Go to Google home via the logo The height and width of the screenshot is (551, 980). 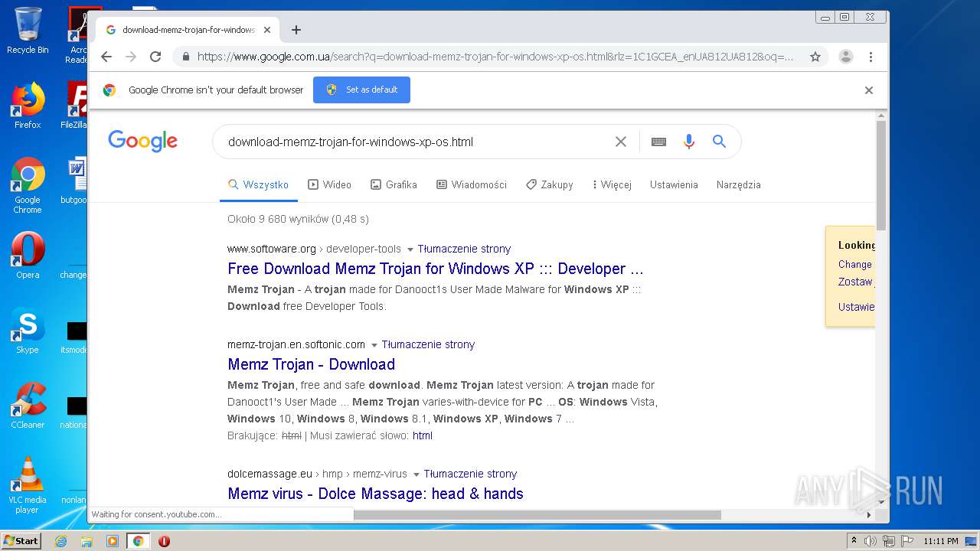point(142,141)
